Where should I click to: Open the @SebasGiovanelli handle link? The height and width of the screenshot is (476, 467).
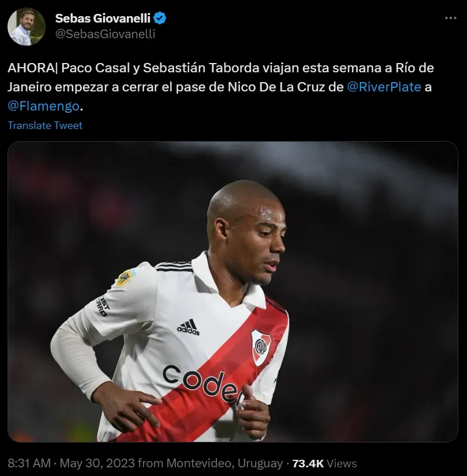point(105,34)
